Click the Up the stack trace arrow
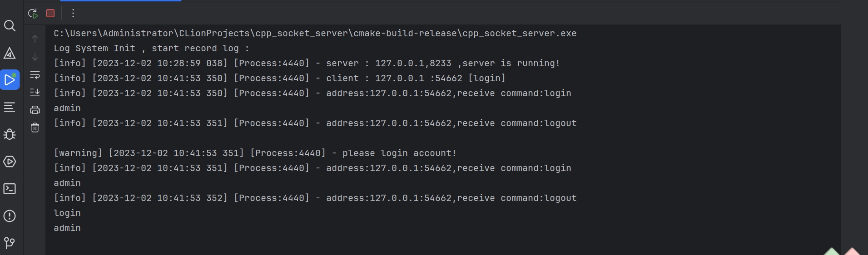 click(x=35, y=39)
